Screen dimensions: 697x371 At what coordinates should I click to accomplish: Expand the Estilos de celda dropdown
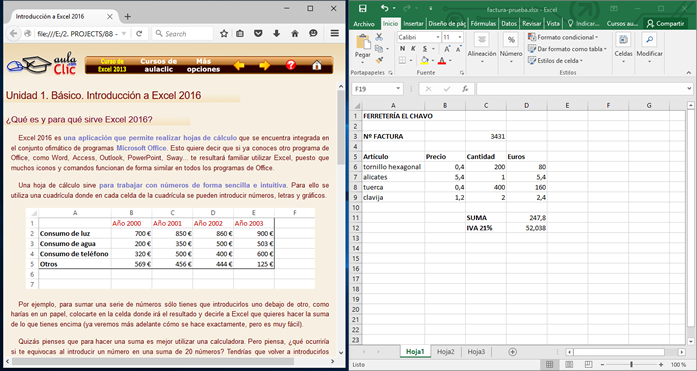[x=581, y=60]
